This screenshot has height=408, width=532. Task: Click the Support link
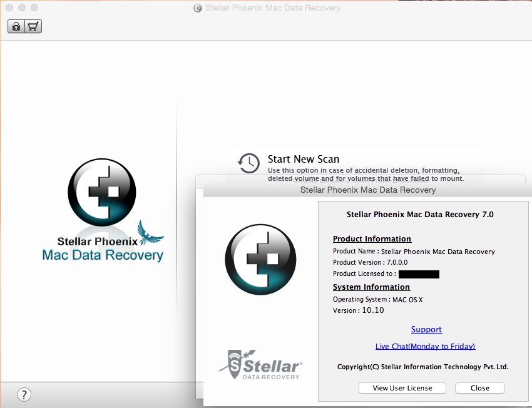426,329
